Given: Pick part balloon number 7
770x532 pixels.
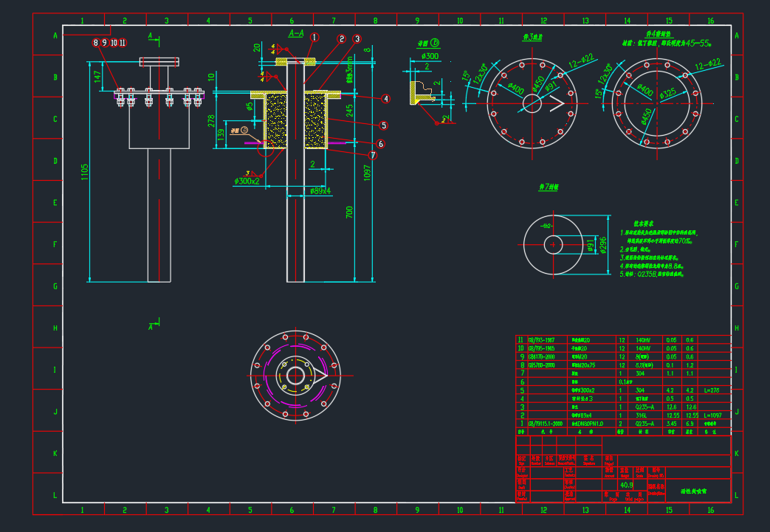Looking at the screenshot, I should [374, 155].
